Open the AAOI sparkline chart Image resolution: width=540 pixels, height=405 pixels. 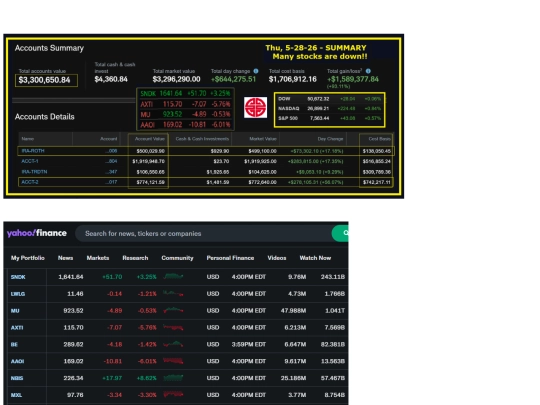pos(173,361)
